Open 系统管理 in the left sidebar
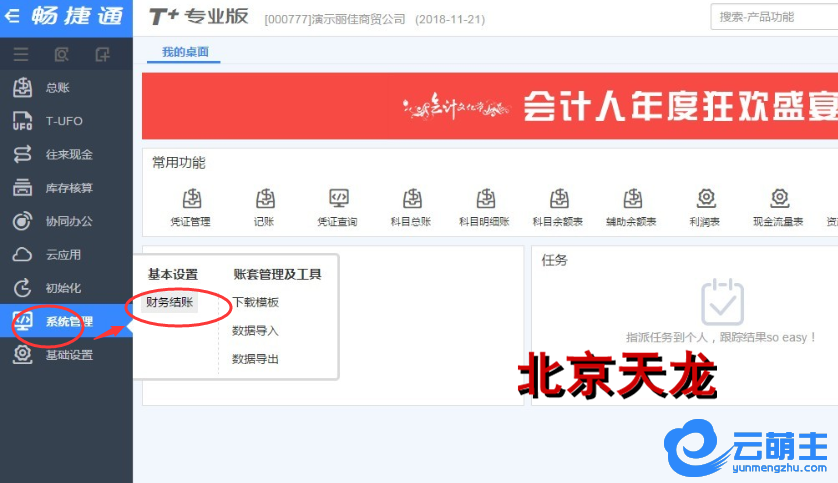838x483 pixels. (68, 322)
